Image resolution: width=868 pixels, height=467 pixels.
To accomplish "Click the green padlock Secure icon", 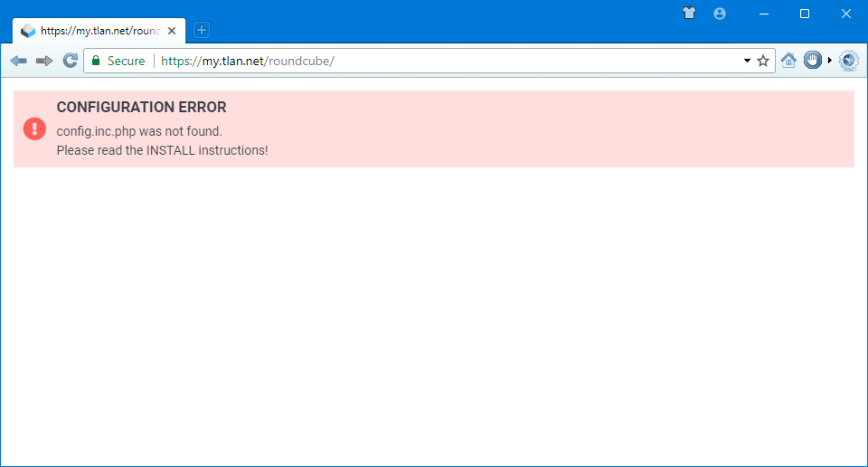I will pos(96,61).
